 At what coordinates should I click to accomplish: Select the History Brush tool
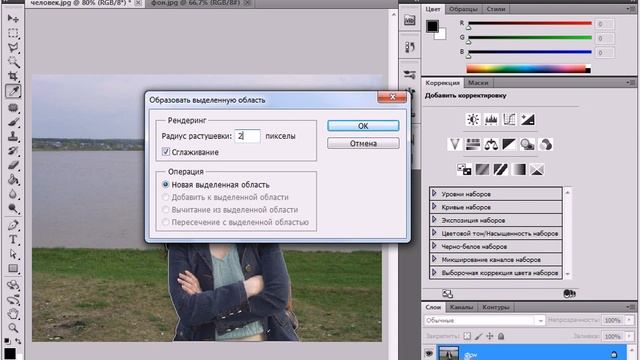[x=13, y=150]
